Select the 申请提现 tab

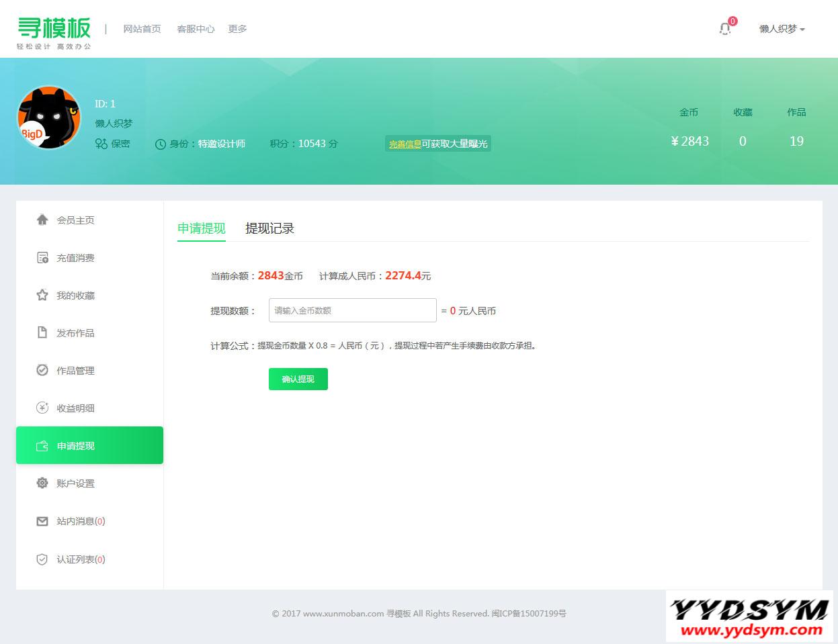coord(201,228)
